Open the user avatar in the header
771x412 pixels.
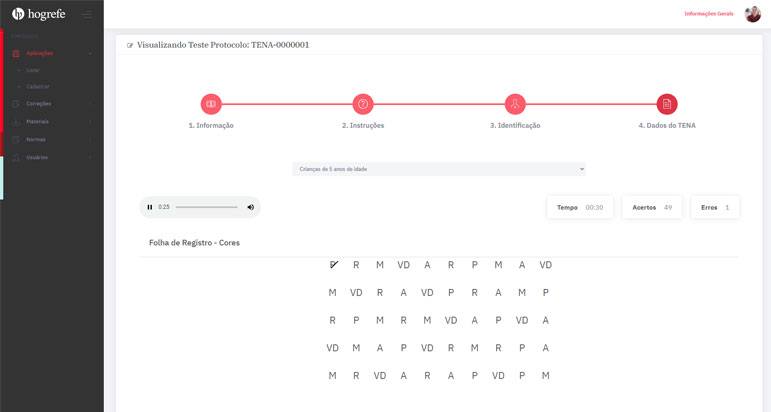pyautogui.click(x=752, y=14)
